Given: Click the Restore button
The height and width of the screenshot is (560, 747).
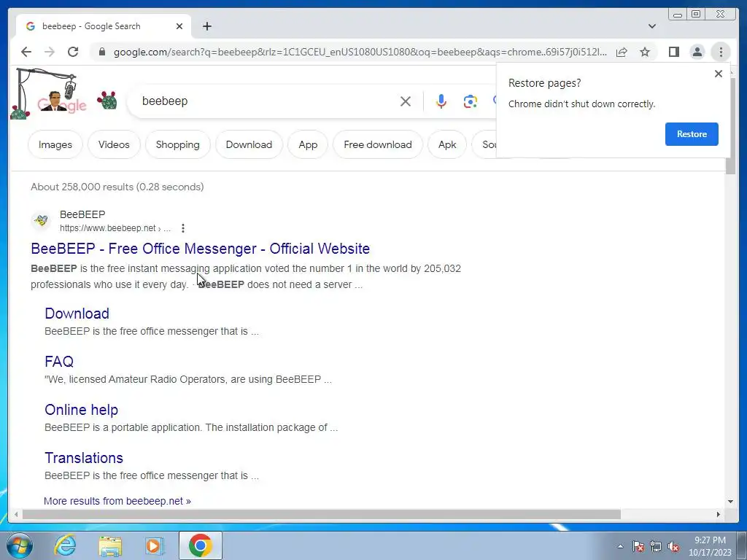Looking at the screenshot, I should [692, 134].
